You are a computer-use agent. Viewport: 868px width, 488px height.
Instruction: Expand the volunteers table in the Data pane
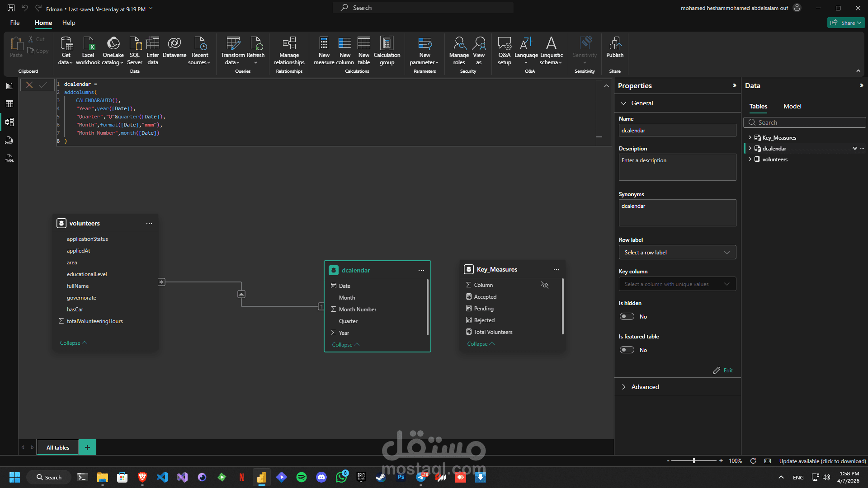(750, 159)
